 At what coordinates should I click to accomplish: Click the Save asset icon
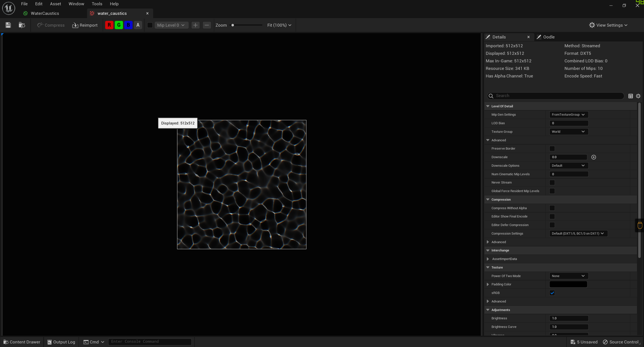point(8,25)
